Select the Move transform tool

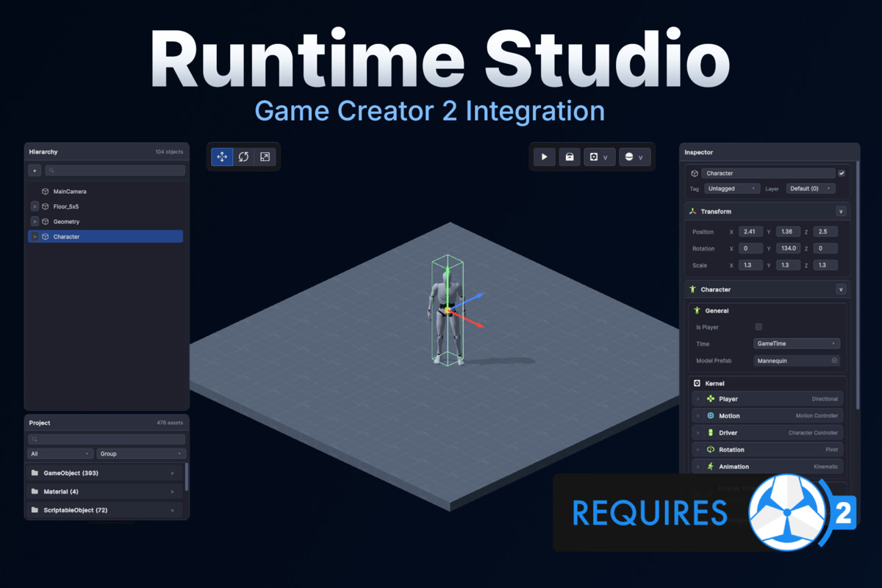pyautogui.click(x=222, y=157)
